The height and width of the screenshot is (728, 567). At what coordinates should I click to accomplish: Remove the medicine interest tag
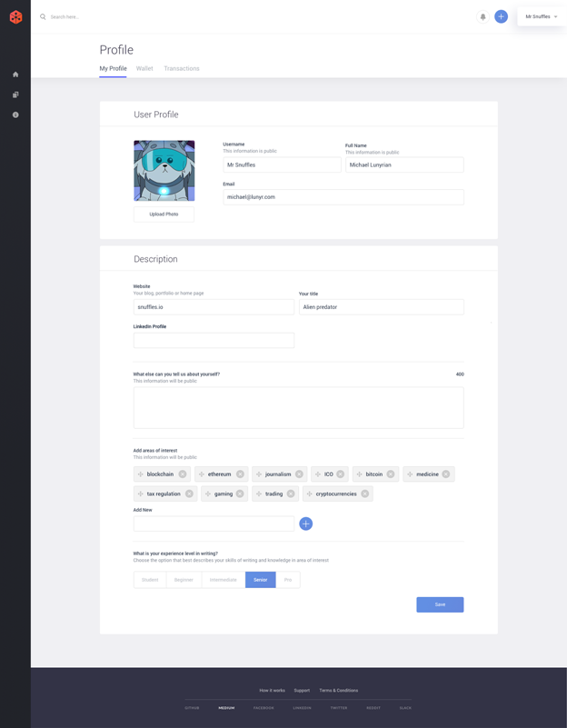(x=445, y=474)
